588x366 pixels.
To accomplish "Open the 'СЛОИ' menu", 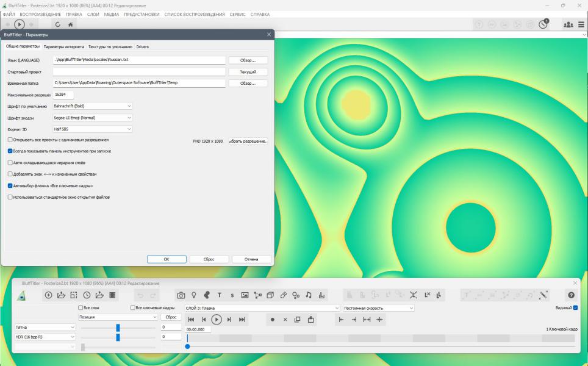I will 93,14.
